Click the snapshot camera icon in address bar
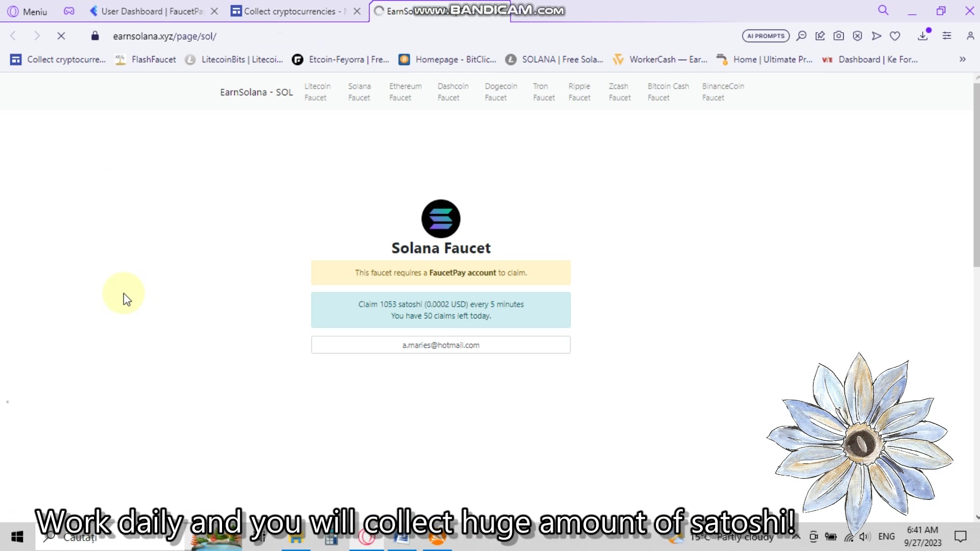The image size is (980, 551). [839, 36]
